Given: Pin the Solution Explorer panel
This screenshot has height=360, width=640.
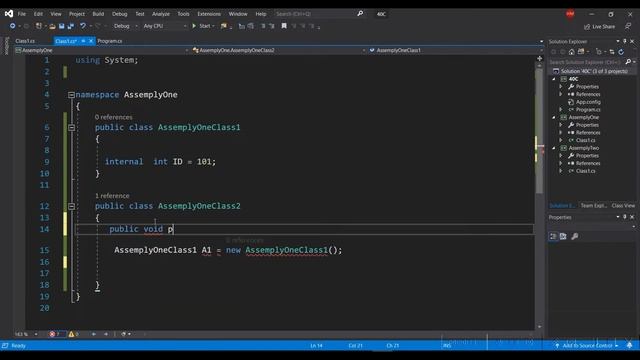Looking at the screenshot, I should pyautogui.click(x=624, y=41).
